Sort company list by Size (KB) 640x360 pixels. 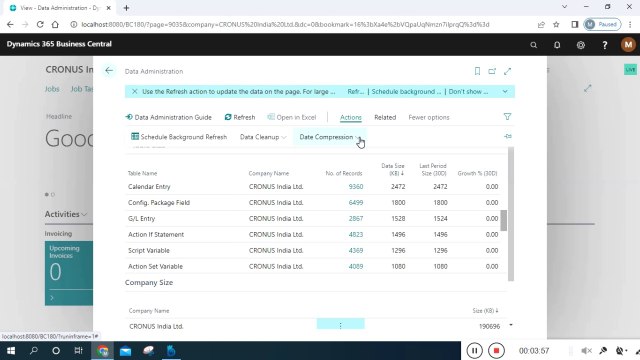click(x=485, y=311)
